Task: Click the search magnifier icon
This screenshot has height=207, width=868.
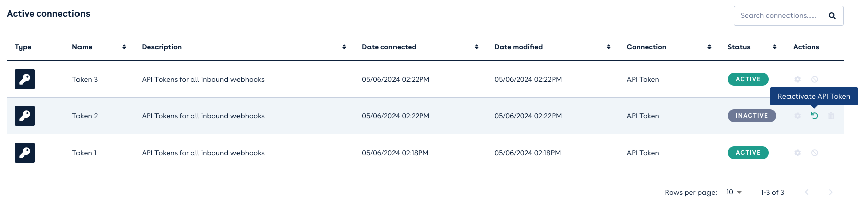Action: click(x=832, y=16)
